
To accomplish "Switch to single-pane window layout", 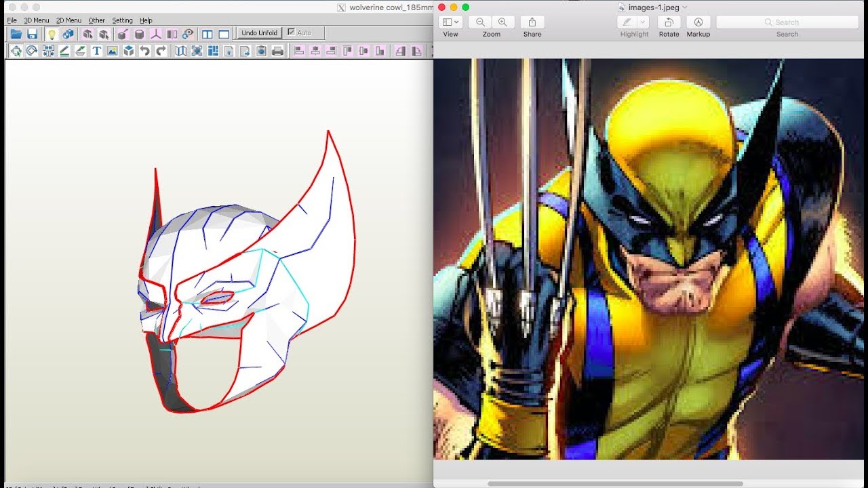I will [224, 34].
